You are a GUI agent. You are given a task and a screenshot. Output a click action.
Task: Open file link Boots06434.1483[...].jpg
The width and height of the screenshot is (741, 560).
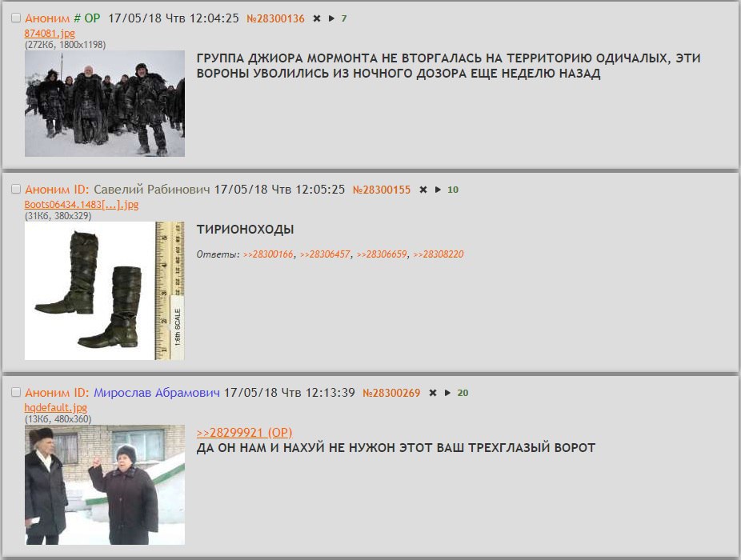point(82,205)
